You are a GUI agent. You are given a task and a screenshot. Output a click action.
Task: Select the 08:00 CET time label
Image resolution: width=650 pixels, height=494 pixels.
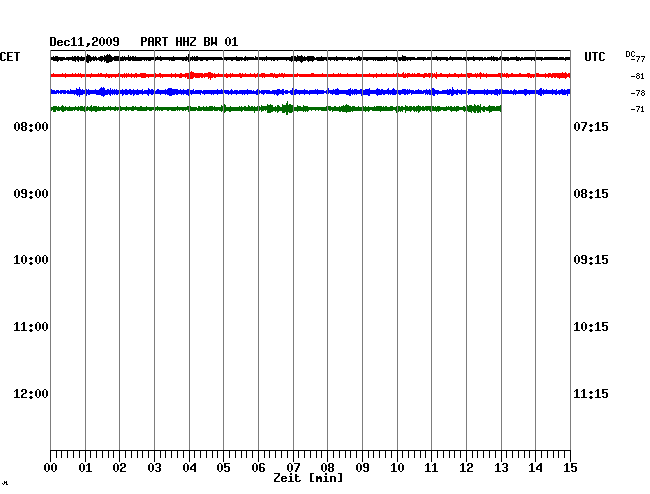(x=31, y=127)
